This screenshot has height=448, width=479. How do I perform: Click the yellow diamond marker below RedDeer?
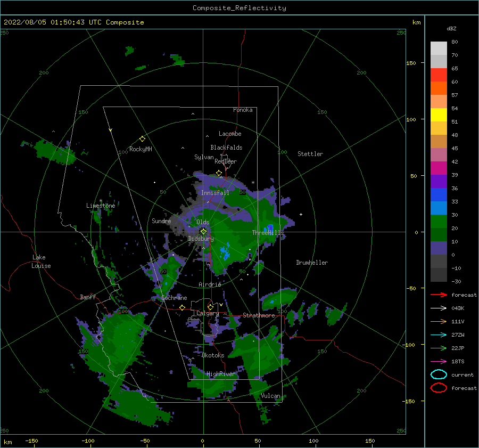pos(219,173)
